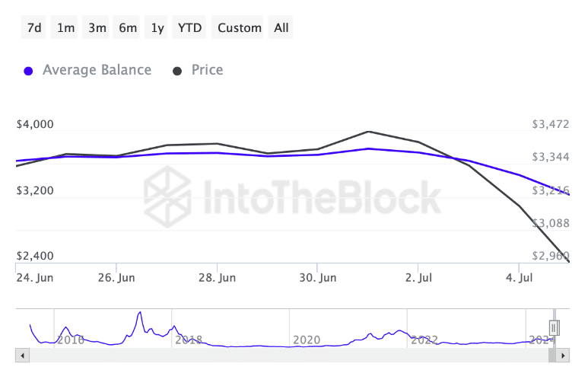Click the navigator at year 2020
This screenshot has height=386, width=588.
[306, 340]
